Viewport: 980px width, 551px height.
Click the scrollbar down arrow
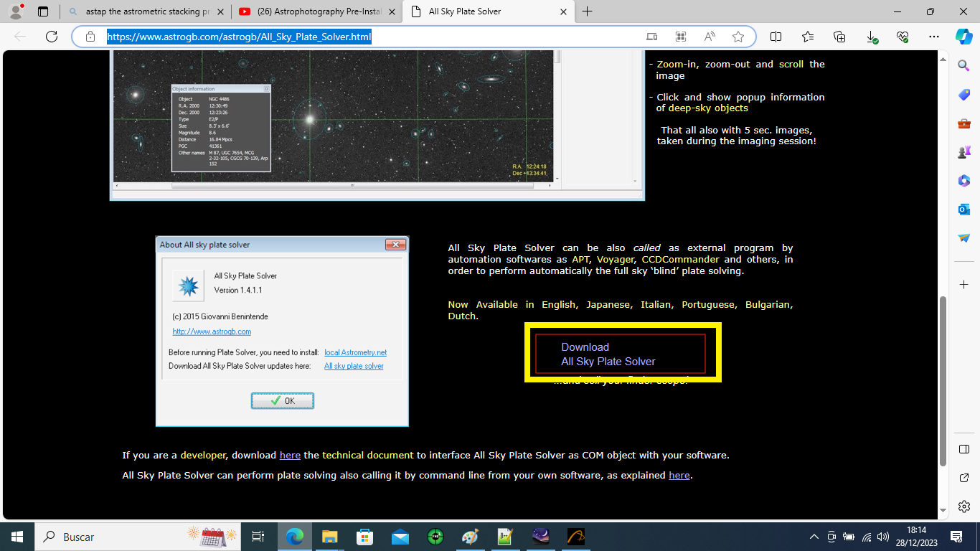coord(943,512)
